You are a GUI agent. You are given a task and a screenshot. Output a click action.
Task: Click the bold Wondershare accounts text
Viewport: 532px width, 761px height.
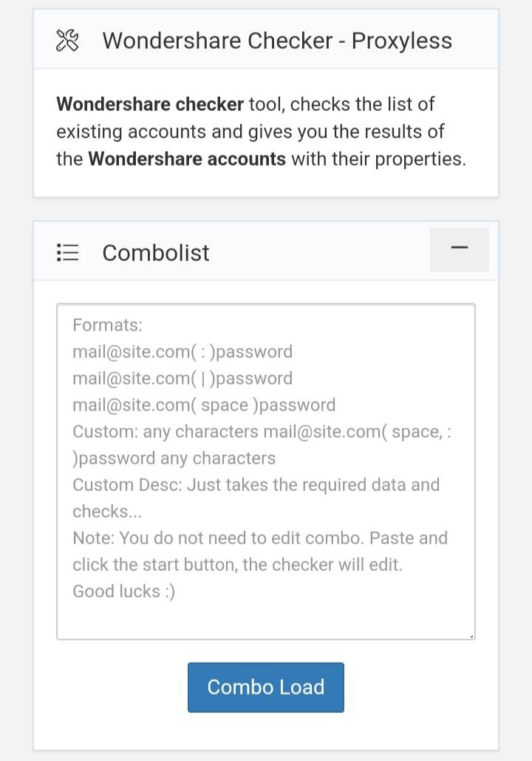[x=187, y=159]
